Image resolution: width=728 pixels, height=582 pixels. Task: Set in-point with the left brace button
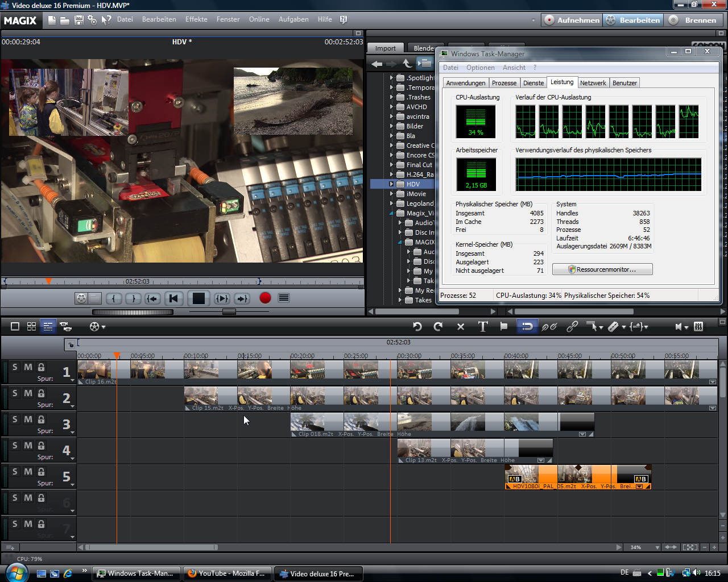tap(114, 298)
